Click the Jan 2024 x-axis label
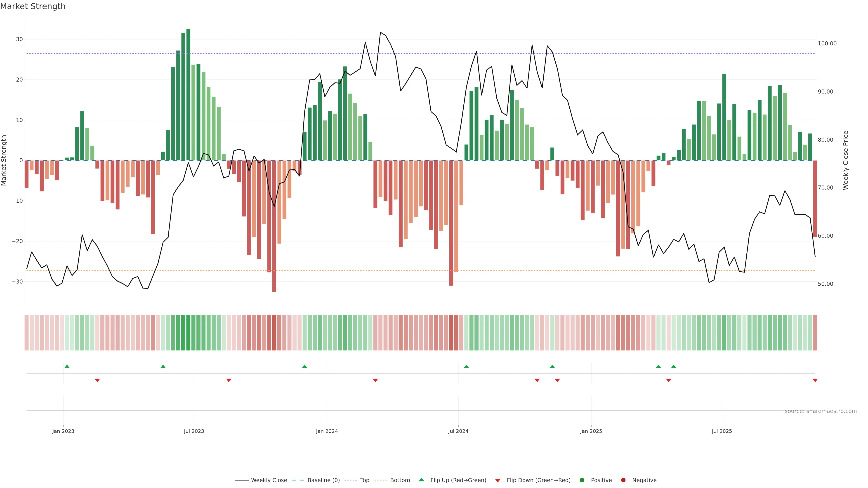This screenshot has height=488, width=868. (326, 431)
